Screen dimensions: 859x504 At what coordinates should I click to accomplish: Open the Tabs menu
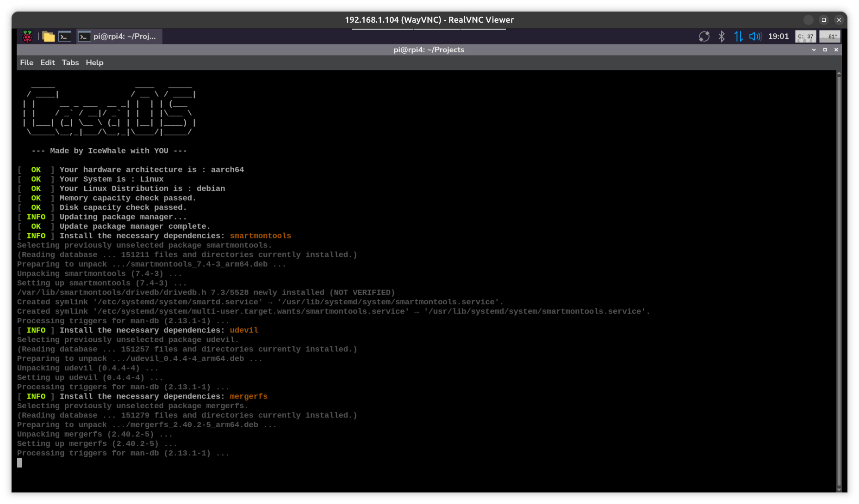click(70, 62)
